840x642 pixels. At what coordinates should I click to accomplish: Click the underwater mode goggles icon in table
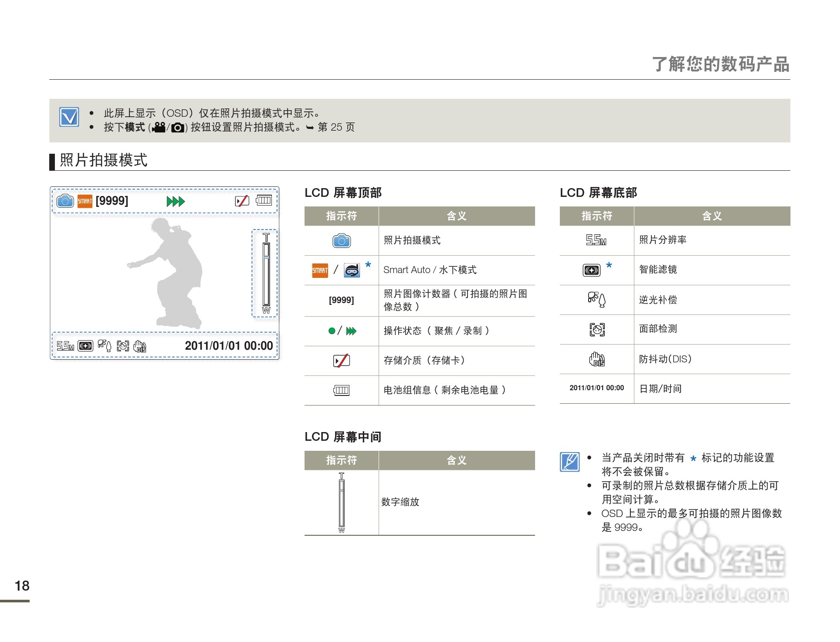[352, 270]
